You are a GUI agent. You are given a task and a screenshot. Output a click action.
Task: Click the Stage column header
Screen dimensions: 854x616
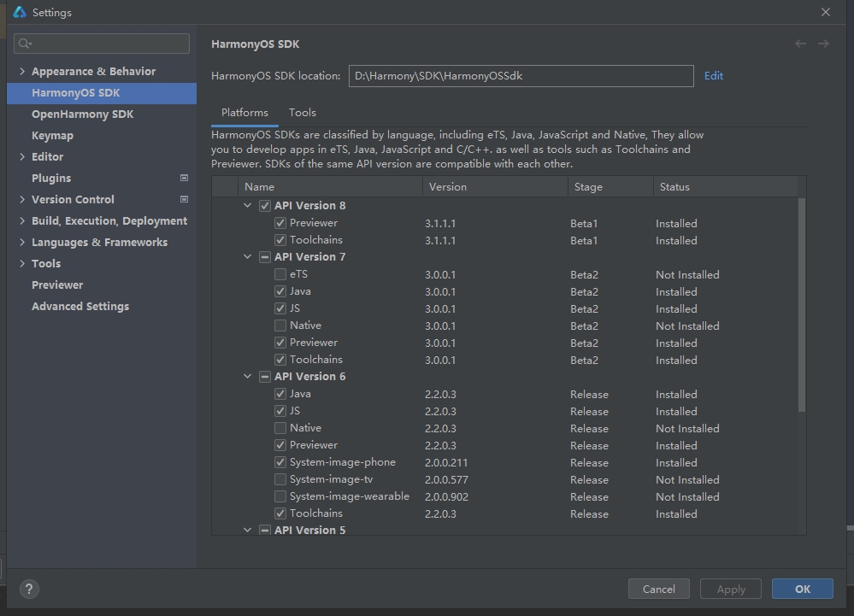(610, 186)
